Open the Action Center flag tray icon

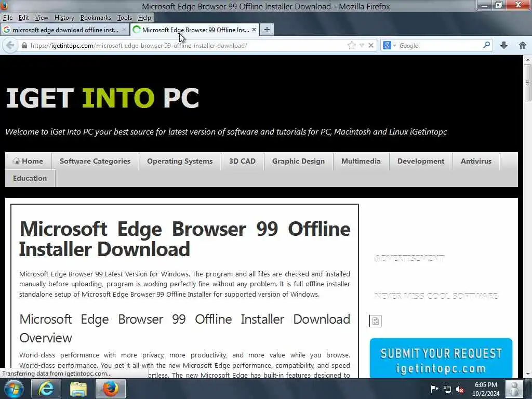coord(434,389)
